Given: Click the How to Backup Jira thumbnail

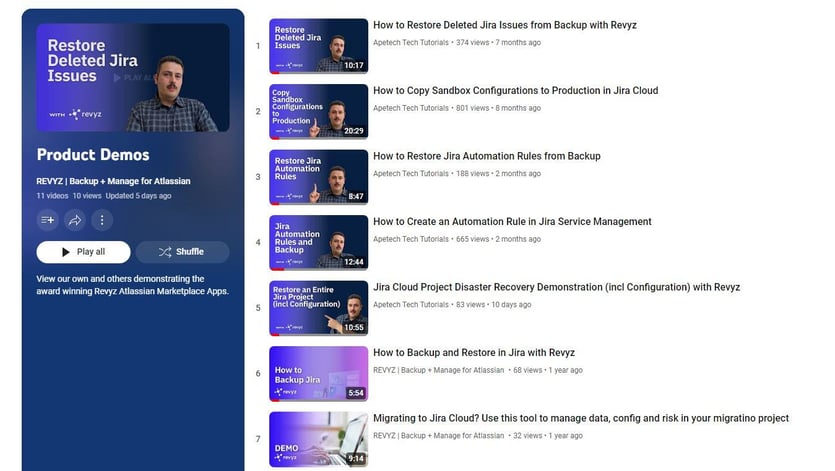Looking at the screenshot, I should [x=318, y=374].
